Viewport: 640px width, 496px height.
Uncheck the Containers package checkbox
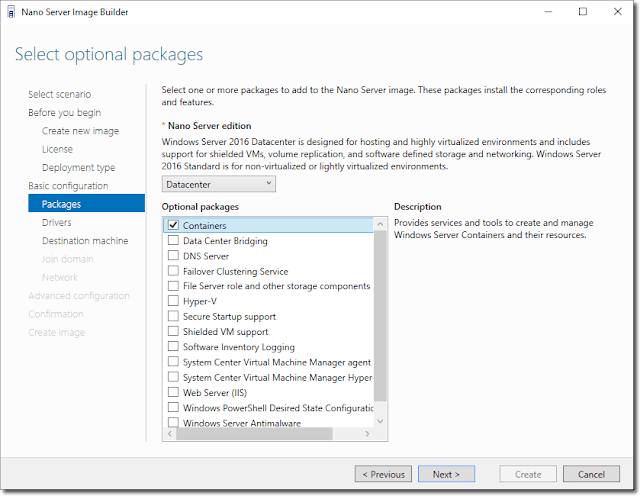pyautogui.click(x=173, y=226)
